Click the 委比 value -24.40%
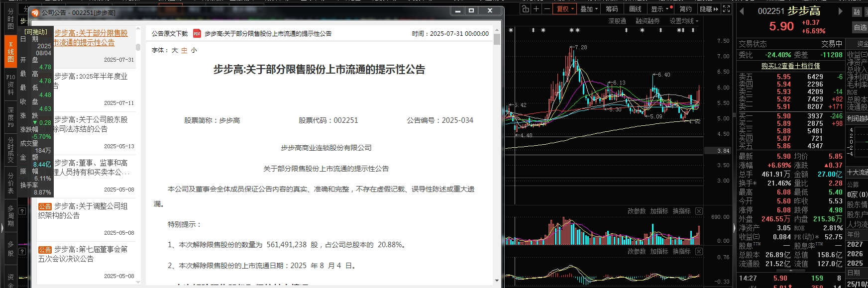Screen dimensions: 868x288 click(778, 55)
